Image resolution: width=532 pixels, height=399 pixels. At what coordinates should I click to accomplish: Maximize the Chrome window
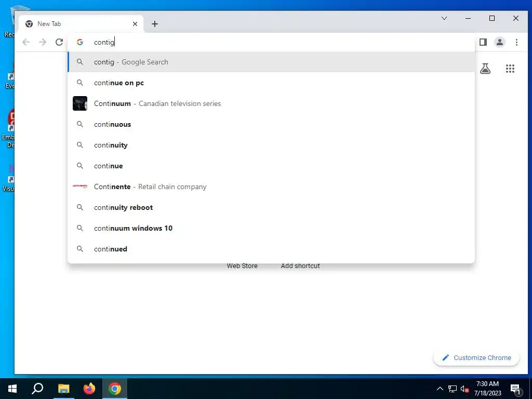tap(492, 18)
